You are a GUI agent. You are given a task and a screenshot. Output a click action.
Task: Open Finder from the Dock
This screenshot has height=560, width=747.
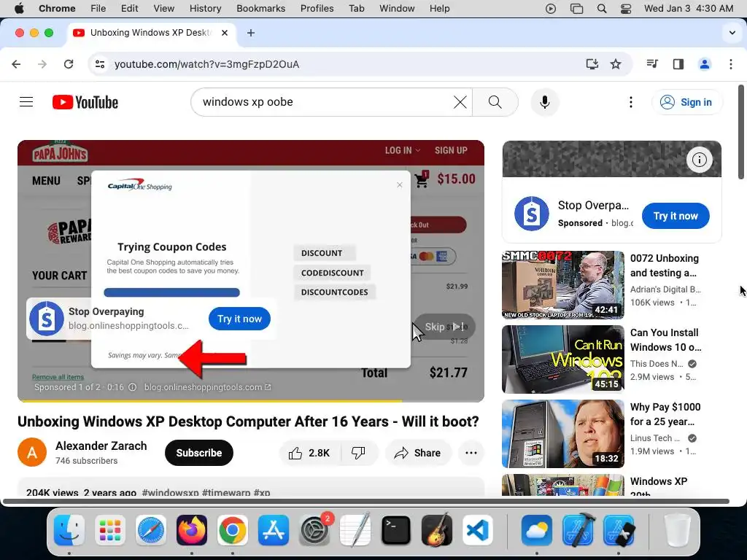69,530
